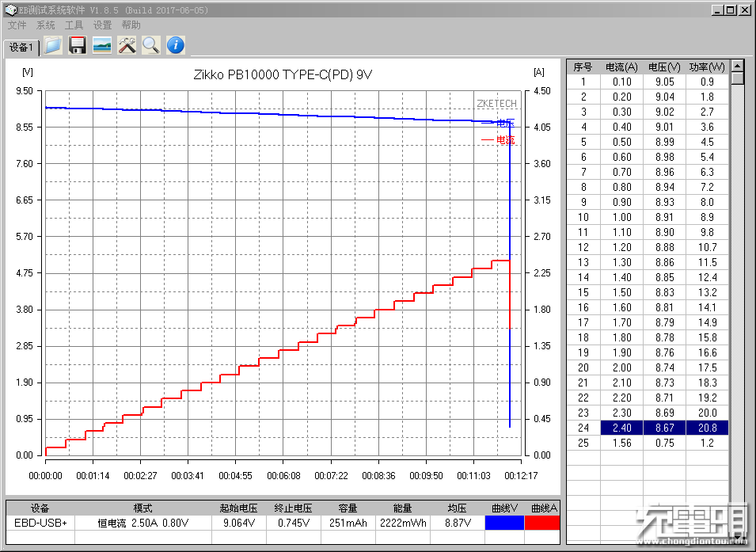
Task: Click the landscape picture screenshot icon
Action: coord(101,45)
